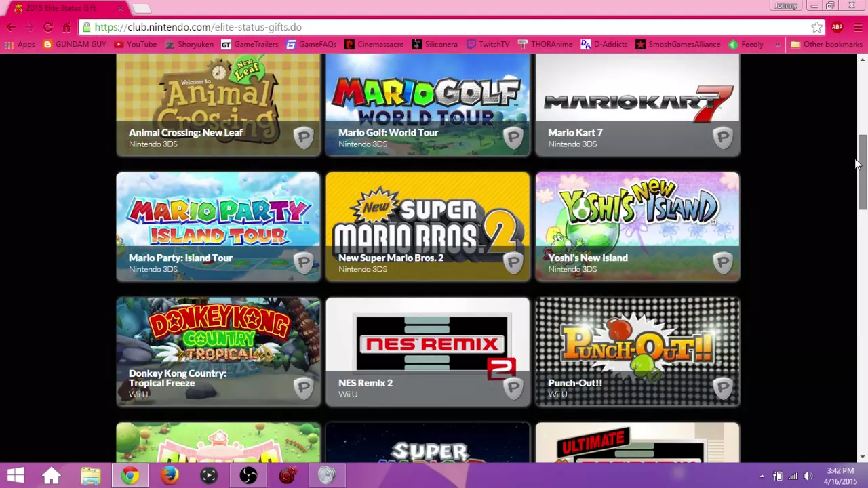Click the P badge on Mario Party card

[303, 263]
